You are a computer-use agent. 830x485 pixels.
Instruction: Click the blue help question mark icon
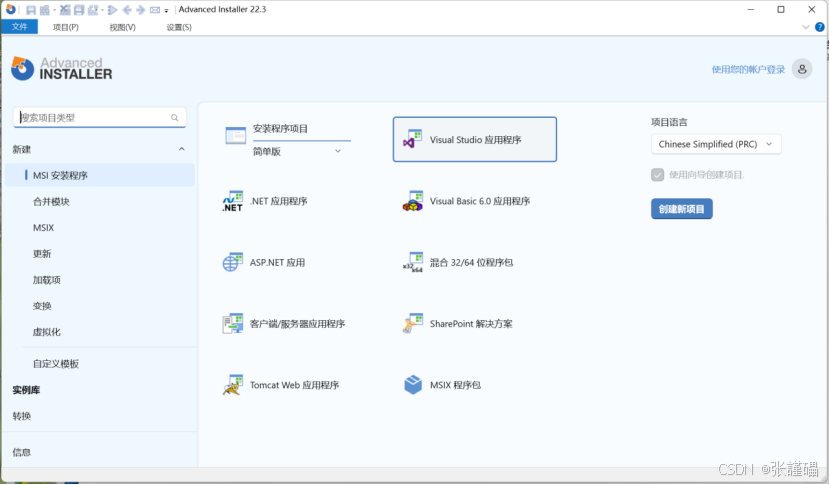pyautogui.click(x=820, y=27)
